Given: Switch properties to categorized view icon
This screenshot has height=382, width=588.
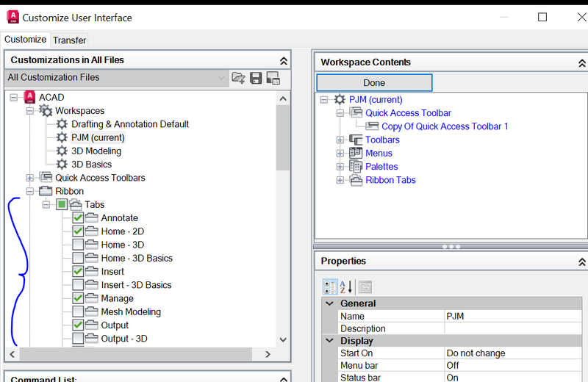Looking at the screenshot, I should click(330, 287).
